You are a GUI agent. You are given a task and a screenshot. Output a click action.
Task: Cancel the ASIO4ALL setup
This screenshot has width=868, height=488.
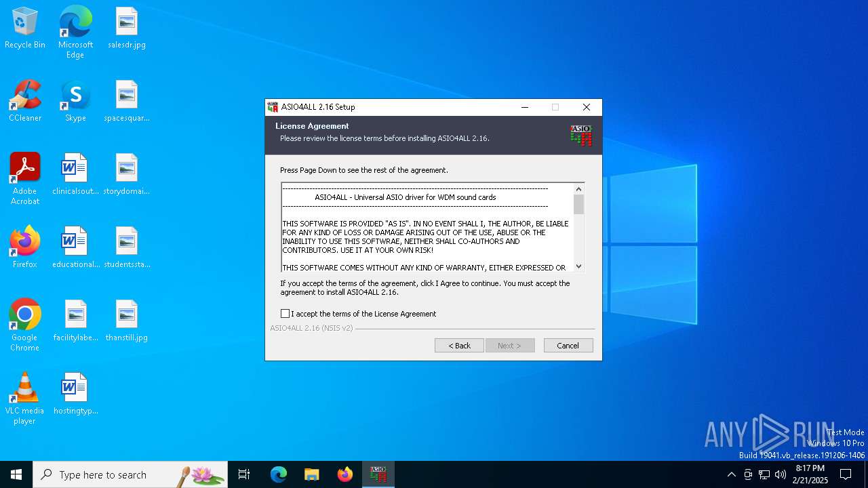[x=568, y=346]
